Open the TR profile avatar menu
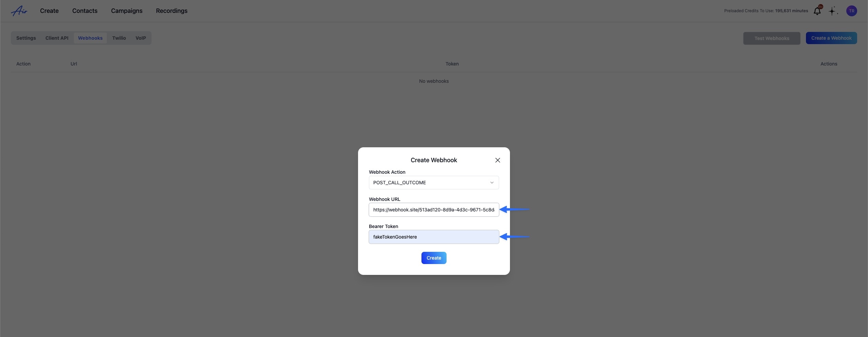This screenshot has width=868, height=337. click(x=852, y=11)
